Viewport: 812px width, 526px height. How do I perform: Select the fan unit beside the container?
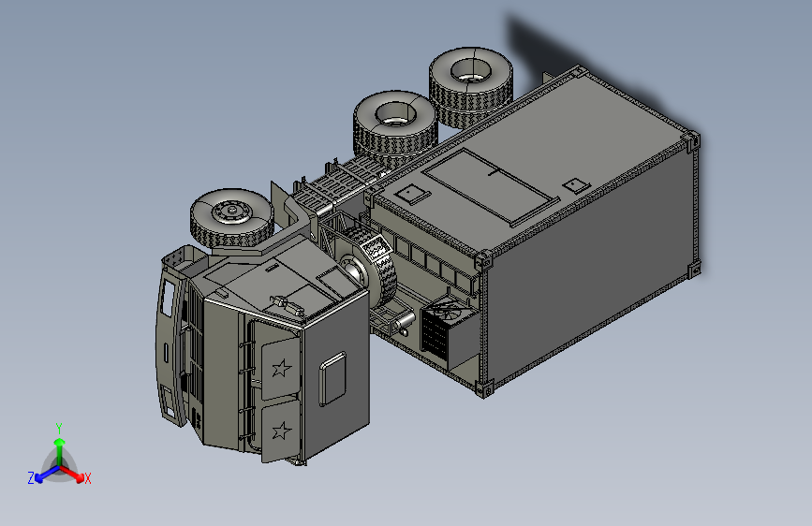(449, 332)
